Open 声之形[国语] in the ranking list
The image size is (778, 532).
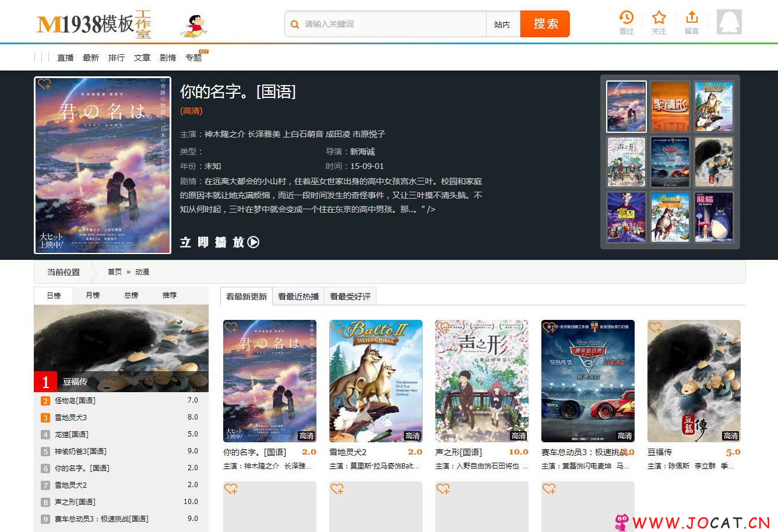(75, 502)
